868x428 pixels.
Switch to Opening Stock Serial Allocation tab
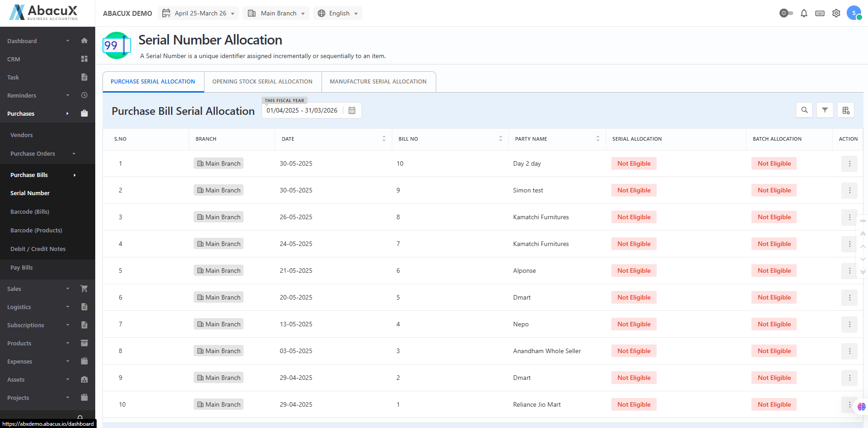pos(262,82)
